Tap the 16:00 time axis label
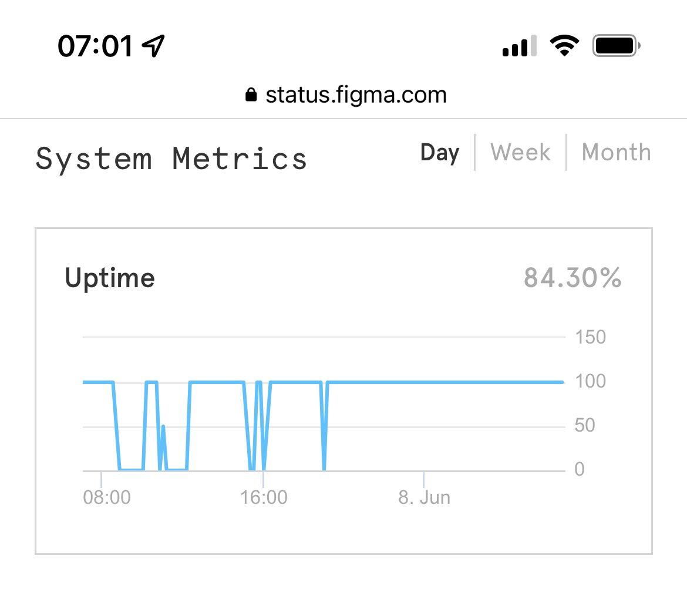This screenshot has width=687, height=616. click(x=264, y=497)
